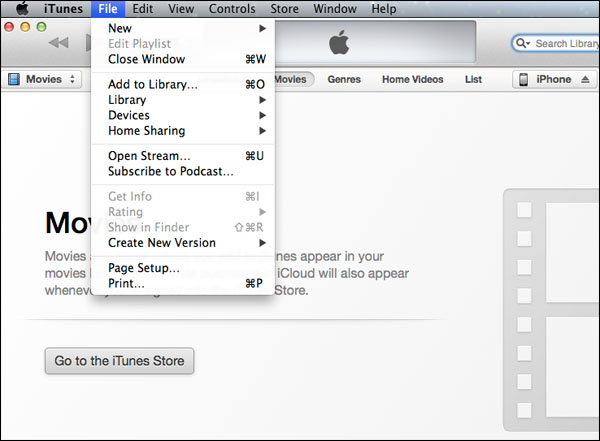Open the iTunes application menu

(x=63, y=8)
